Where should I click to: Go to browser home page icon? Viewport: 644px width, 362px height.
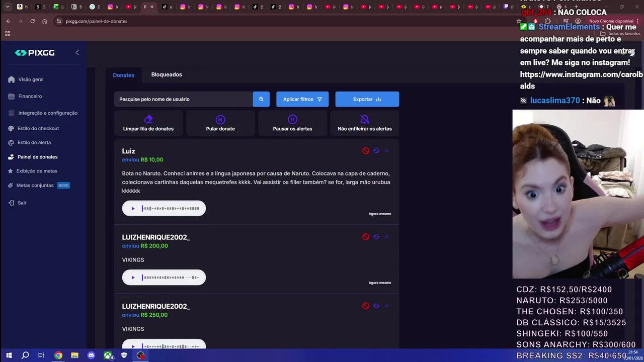click(44, 21)
